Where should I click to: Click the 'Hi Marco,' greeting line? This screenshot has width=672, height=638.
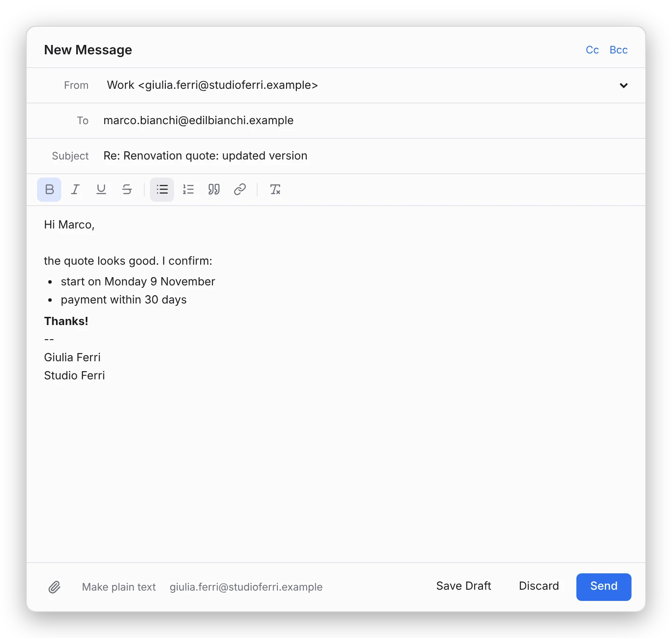[x=69, y=225]
